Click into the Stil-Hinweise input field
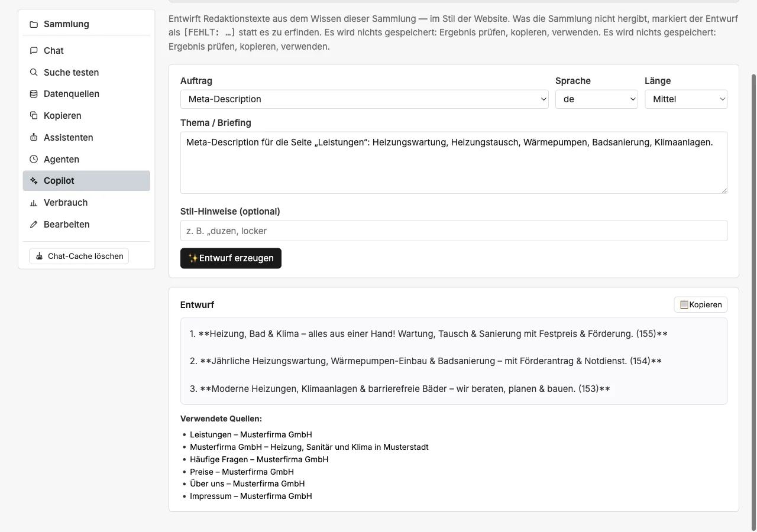This screenshot has height=532, width=757. pyautogui.click(x=454, y=231)
